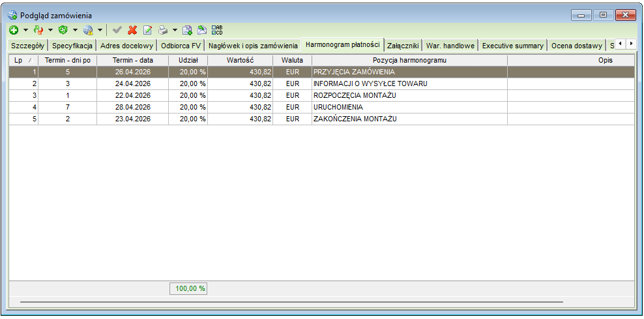Click the Podgląd zamówienia title bar icon
The image size is (644, 319).
[x=13, y=16]
